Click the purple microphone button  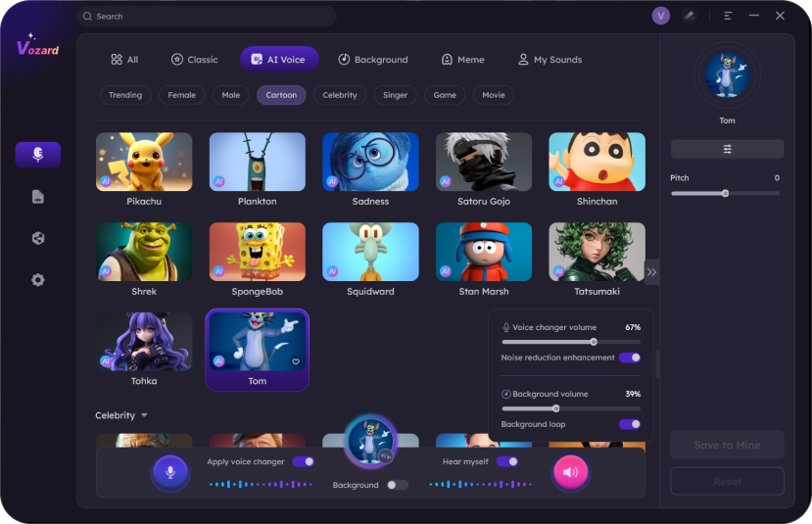(x=170, y=472)
